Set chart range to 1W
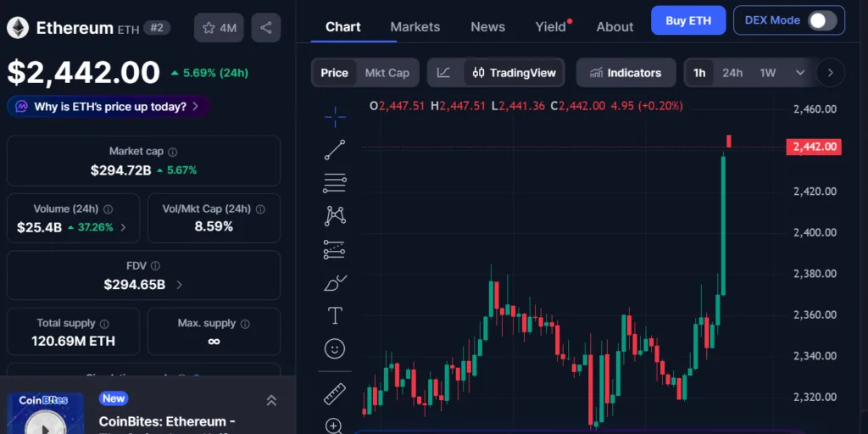868x434 pixels. tap(768, 73)
